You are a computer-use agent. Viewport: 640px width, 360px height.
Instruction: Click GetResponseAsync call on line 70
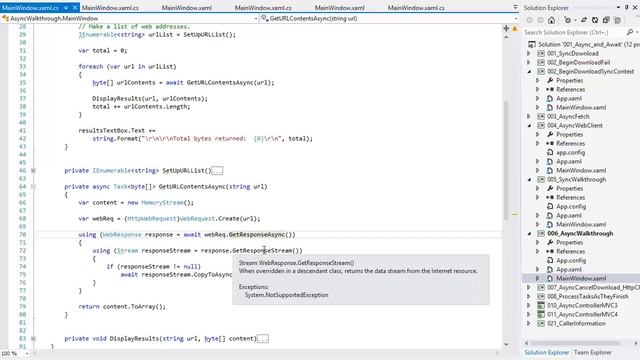tap(257, 235)
